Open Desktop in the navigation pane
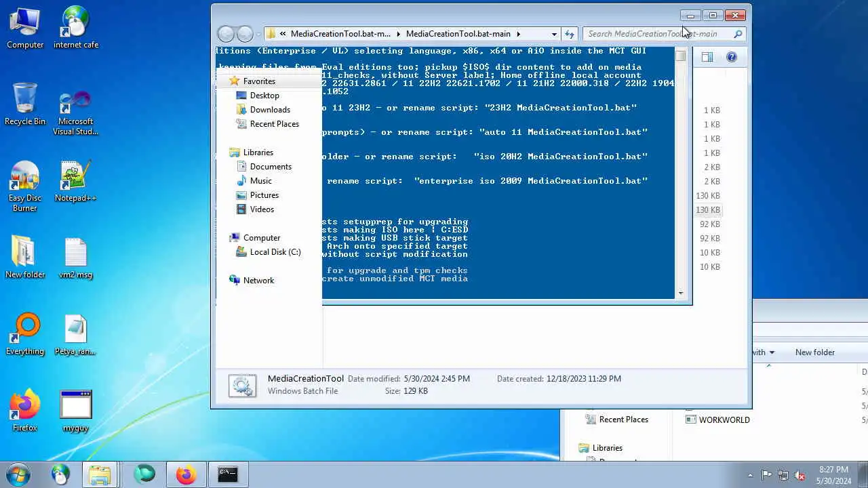Screen dimensions: 868x488 [x=264, y=96]
